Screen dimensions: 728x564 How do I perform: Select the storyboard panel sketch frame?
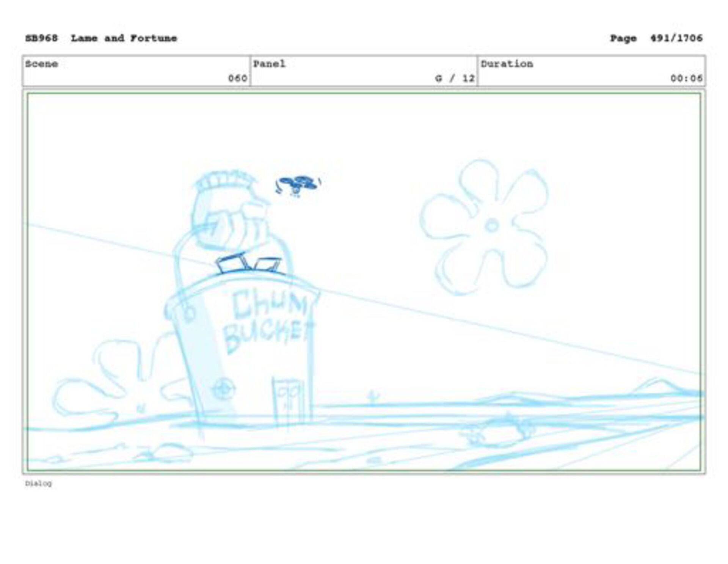pos(364,282)
